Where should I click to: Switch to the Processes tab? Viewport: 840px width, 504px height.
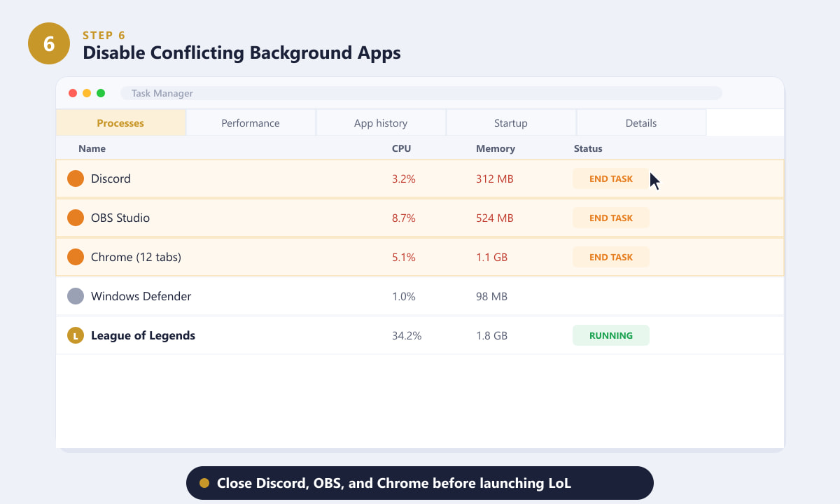(120, 122)
